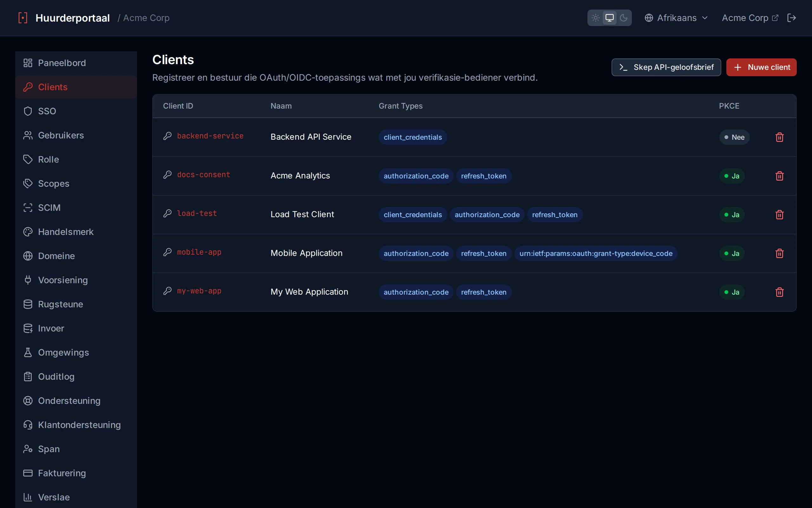Delete the docs-consent client row

(x=779, y=176)
